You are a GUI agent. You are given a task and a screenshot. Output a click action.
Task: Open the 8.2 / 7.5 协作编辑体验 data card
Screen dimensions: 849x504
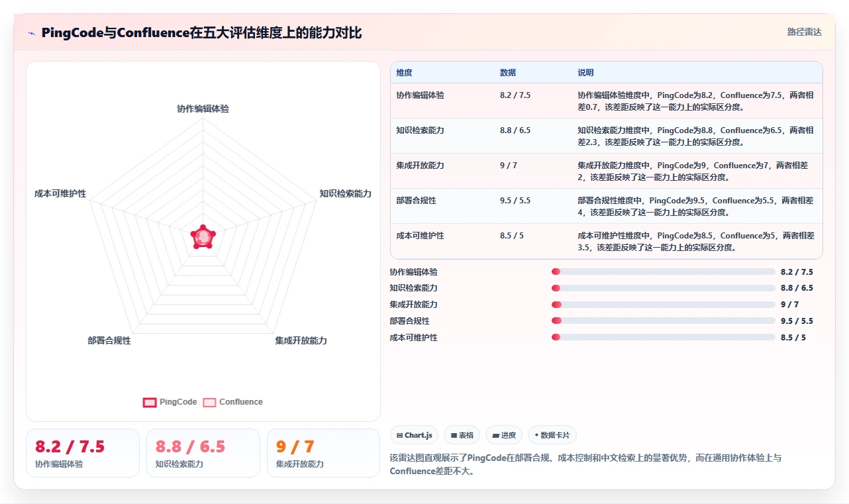tap(83, 453)
